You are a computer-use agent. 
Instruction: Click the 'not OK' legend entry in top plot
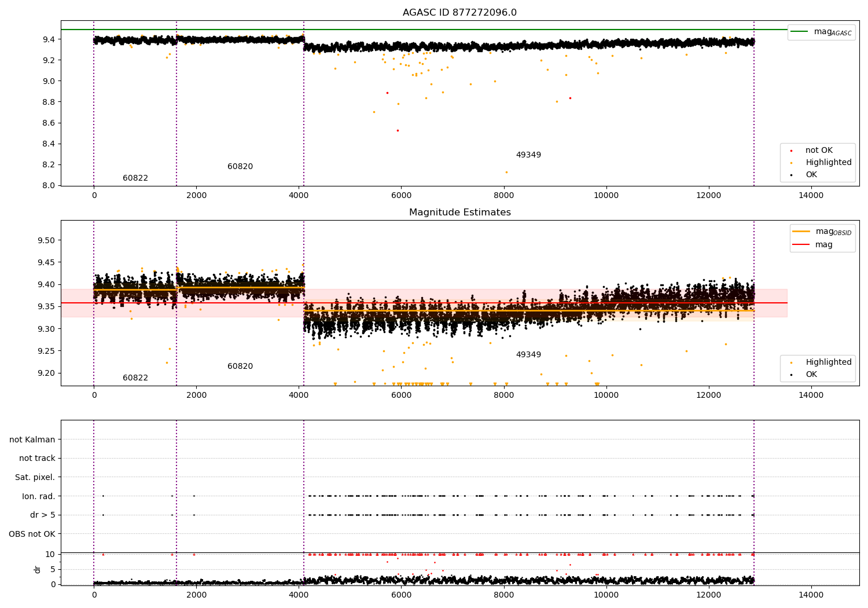tap(819, 151)
